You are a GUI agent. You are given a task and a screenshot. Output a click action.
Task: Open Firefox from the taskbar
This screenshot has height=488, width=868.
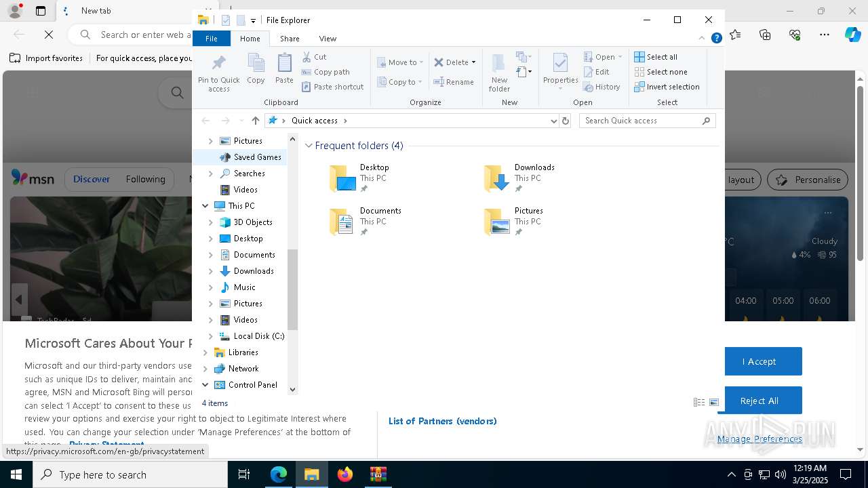point(345,474)
